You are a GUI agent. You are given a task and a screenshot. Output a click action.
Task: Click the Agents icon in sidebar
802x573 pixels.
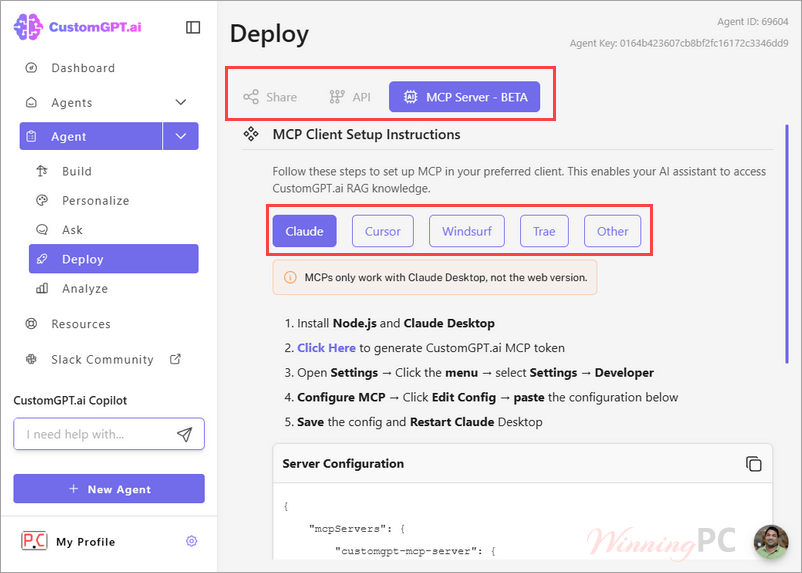[31, 102]
